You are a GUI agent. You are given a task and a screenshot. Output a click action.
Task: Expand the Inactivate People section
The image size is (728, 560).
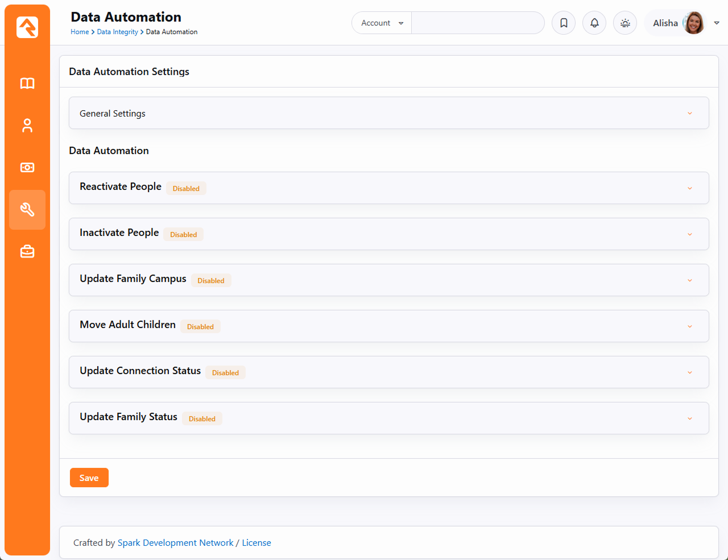[x=388, y=234]
